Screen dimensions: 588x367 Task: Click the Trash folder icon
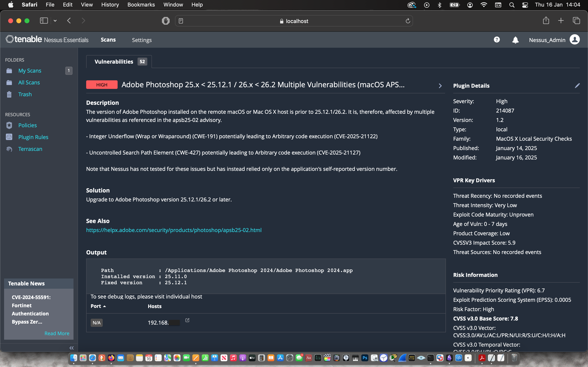point(9,94)
